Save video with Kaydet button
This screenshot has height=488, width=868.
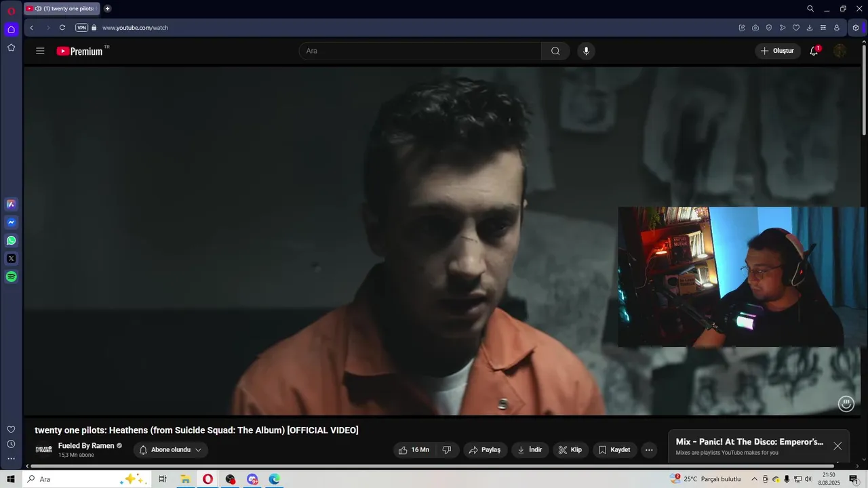(615, 450)
